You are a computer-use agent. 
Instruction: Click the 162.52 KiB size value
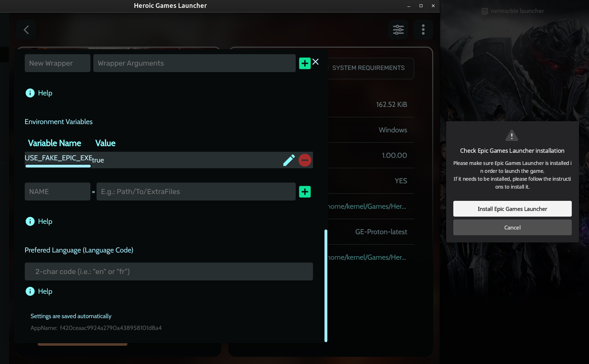coord(392,105)
